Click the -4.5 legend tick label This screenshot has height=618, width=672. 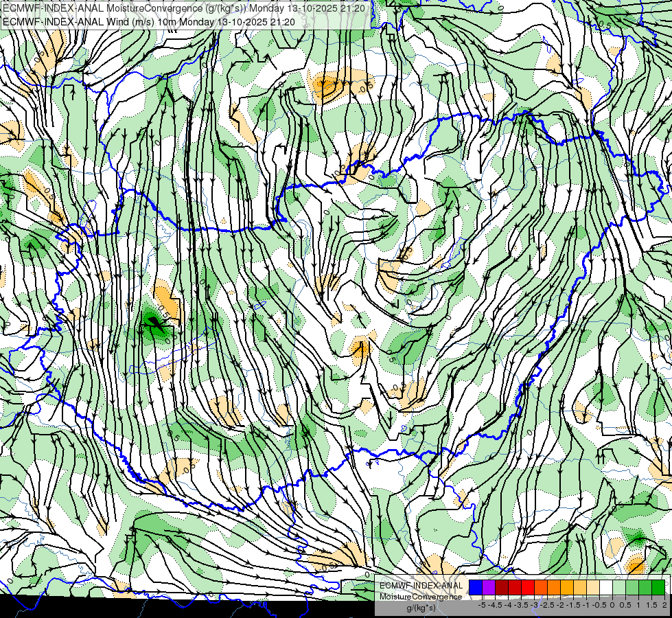[495, 605]
